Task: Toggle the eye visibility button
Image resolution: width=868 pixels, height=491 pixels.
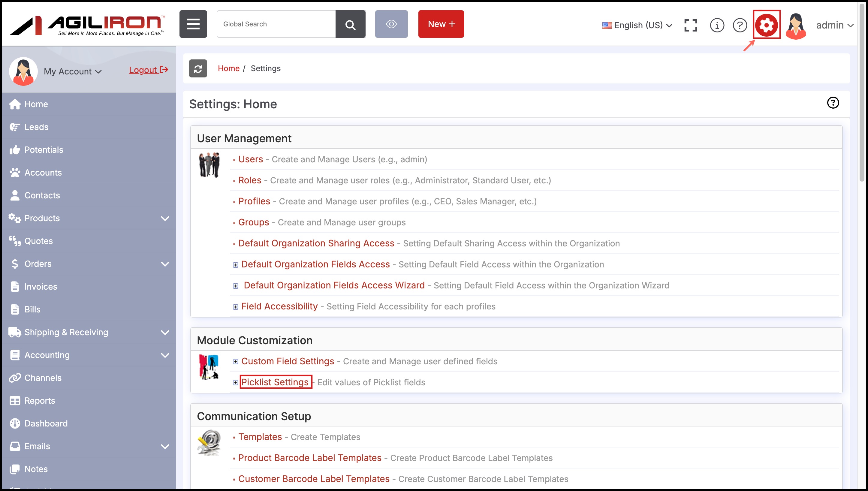Action: pyautogui.click(x=391, y=24)
